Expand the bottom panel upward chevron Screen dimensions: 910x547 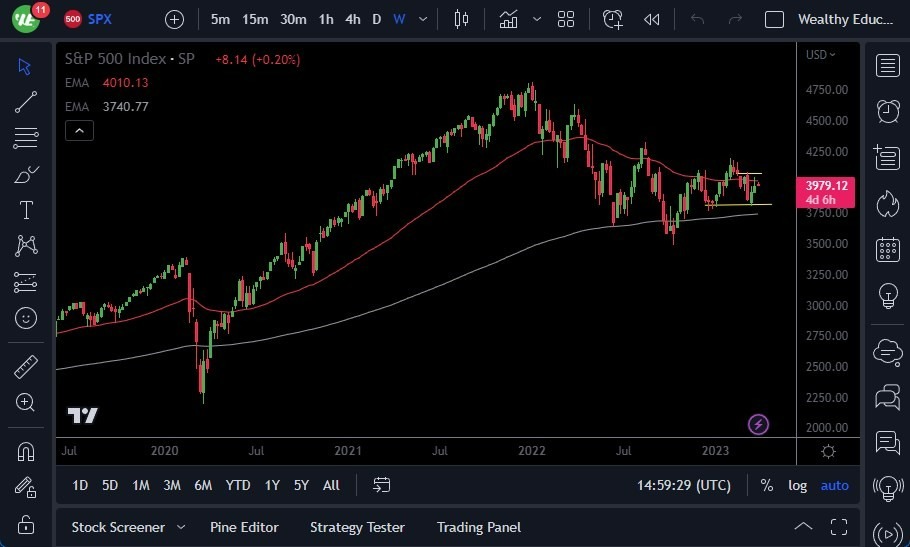tap(803, 526)
